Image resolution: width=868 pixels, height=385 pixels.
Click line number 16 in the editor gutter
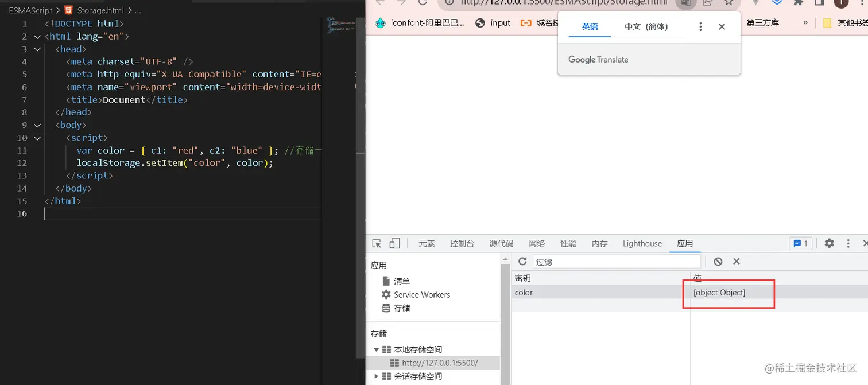pyautogui.click(x=22, y=213)
